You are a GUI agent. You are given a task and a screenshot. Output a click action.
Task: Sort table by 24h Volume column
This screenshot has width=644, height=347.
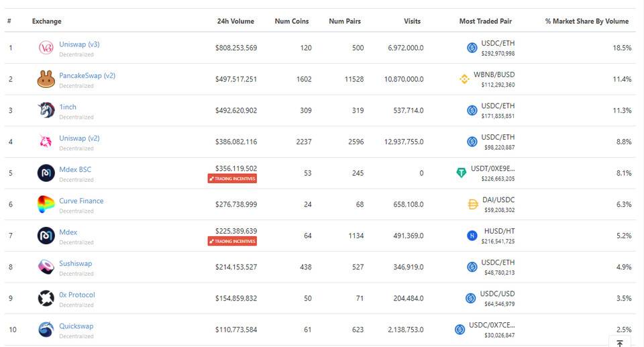click(235, 21)
